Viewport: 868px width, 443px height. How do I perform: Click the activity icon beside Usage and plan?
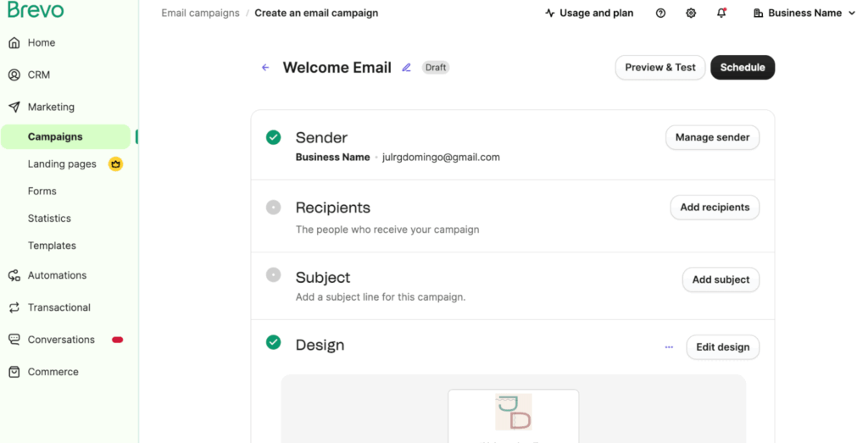[x=549, y=13]
